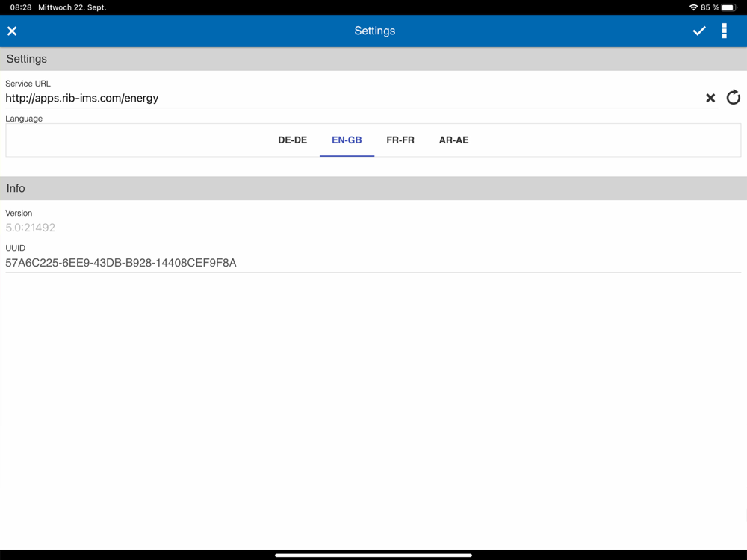Clear the Service URL field
Viewport: 747px width, 560px height.
pyautogui.click(x=710, y=98)
